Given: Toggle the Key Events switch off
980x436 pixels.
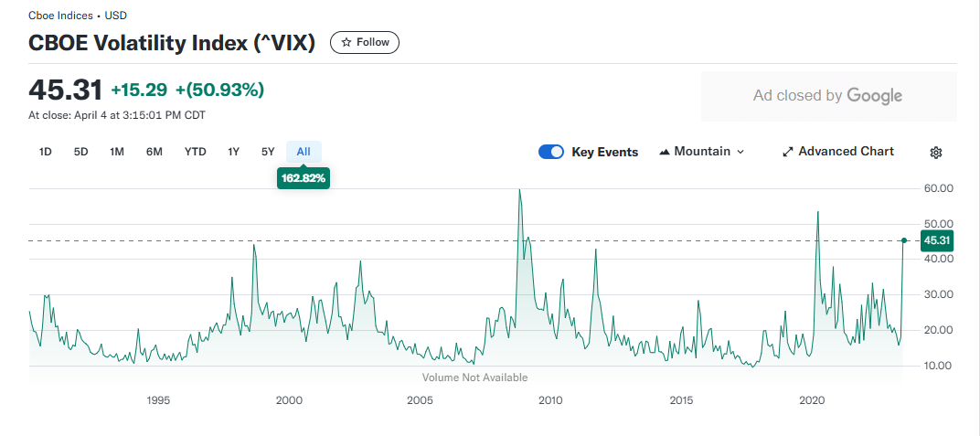Looking at the screenshot, I should tap(551, 152).
